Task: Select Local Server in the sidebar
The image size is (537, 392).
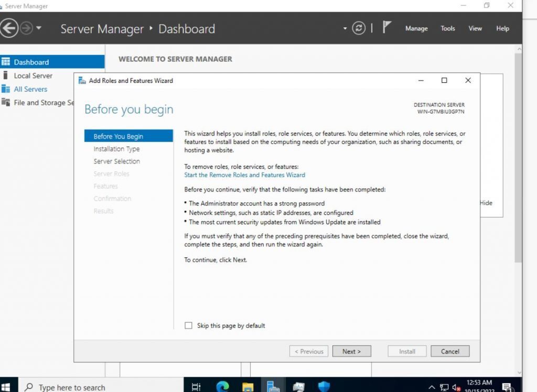Action: tap(33, 75)
